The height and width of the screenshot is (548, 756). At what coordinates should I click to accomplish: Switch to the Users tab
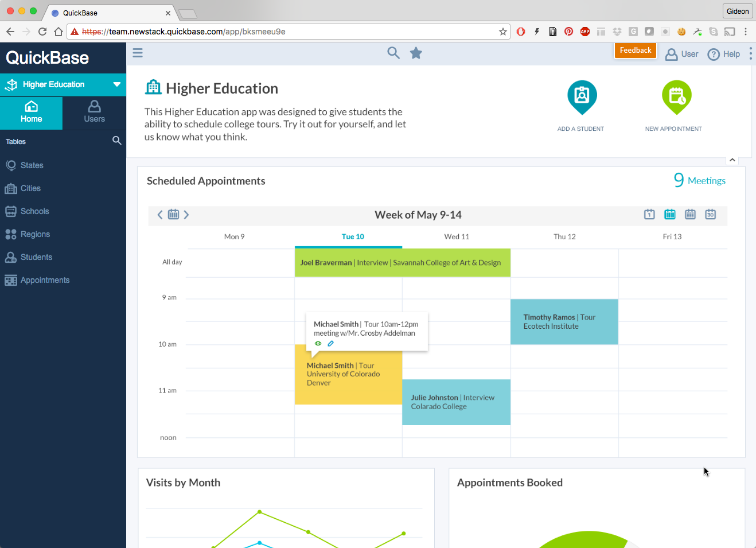94,112
